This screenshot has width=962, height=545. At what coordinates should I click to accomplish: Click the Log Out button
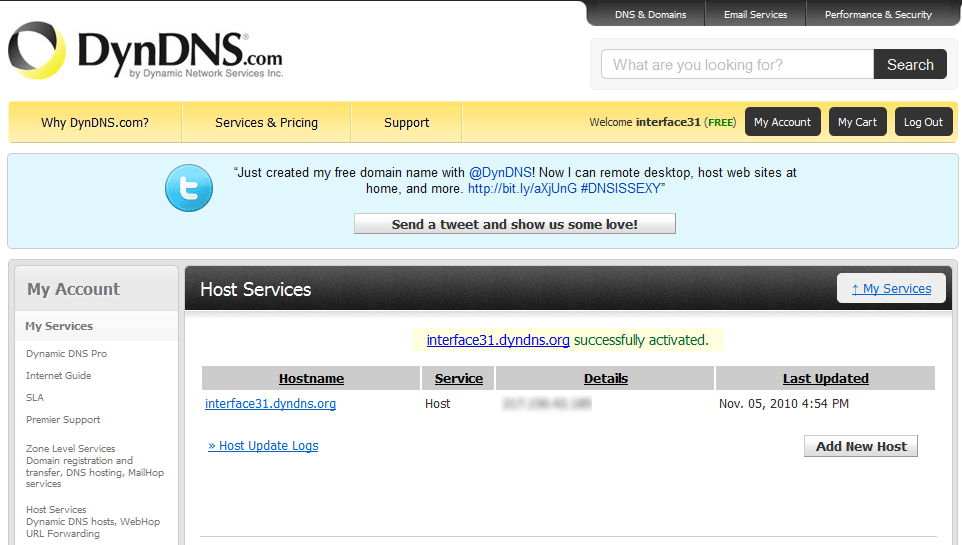click(923, 122)
